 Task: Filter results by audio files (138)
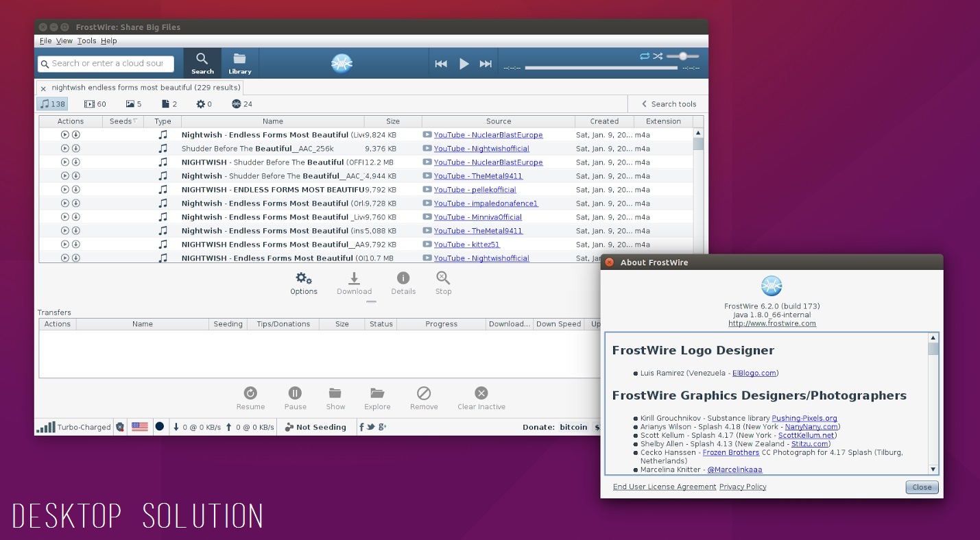[52, 104]
